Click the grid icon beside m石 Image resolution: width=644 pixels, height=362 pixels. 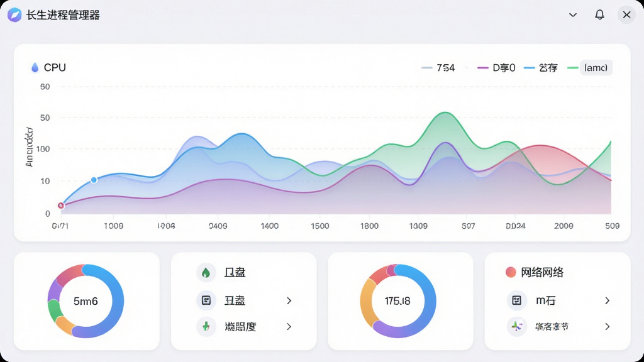tap(517, 300)
